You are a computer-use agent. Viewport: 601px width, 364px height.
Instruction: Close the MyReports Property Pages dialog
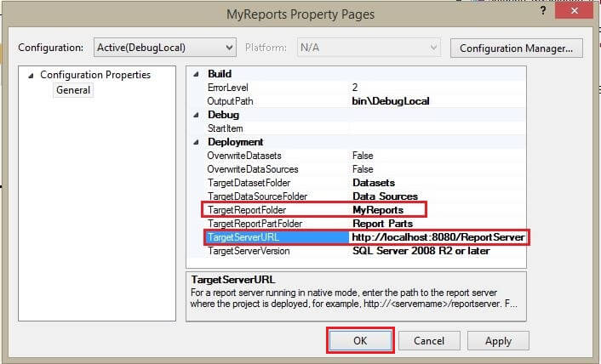tap(574, 10)
